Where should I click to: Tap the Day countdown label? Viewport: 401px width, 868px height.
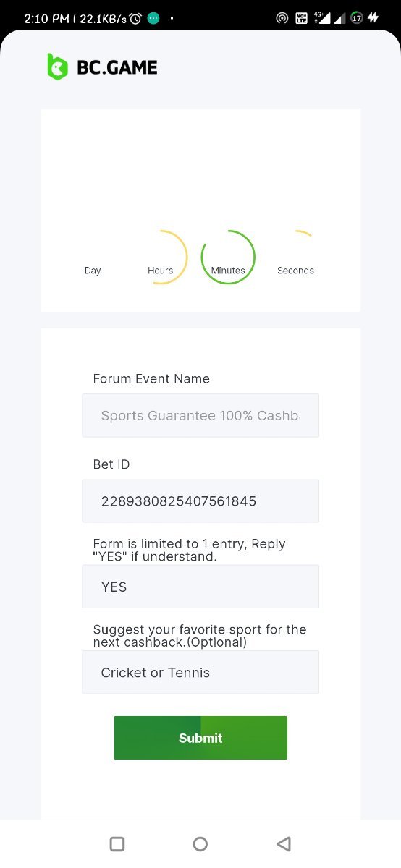pos(93,271)
